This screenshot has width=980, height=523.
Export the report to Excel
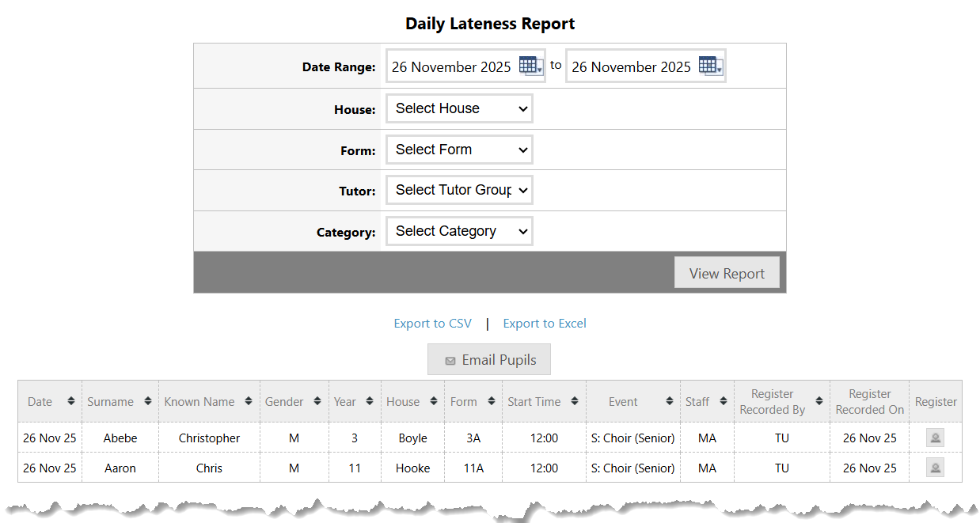tap(545, 323)
